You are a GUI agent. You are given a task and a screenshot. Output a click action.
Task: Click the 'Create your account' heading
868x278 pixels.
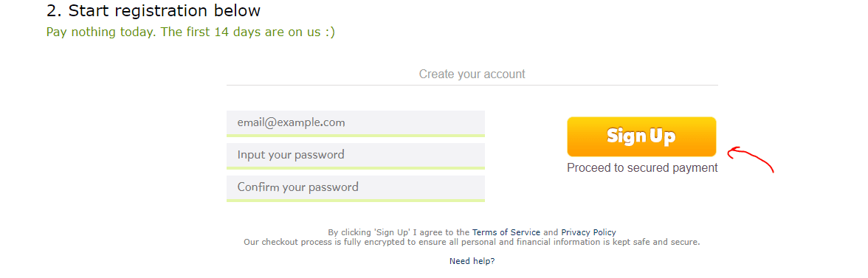pyautogui.click(x=472, y=74)
